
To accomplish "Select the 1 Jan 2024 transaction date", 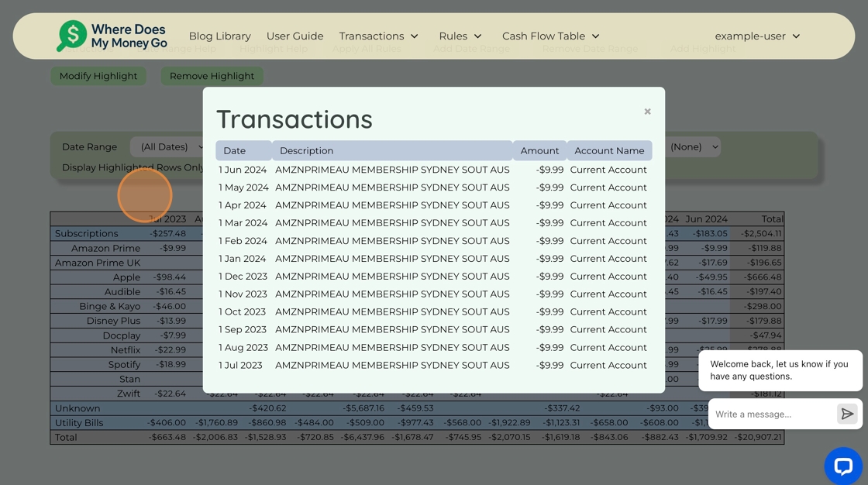I will [243, 259].
